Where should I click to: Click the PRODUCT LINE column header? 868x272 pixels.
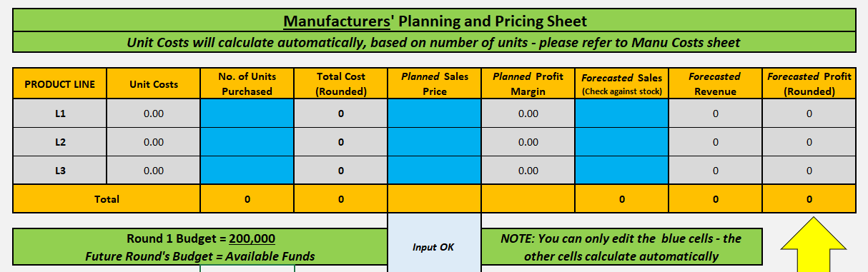(59, 84)
